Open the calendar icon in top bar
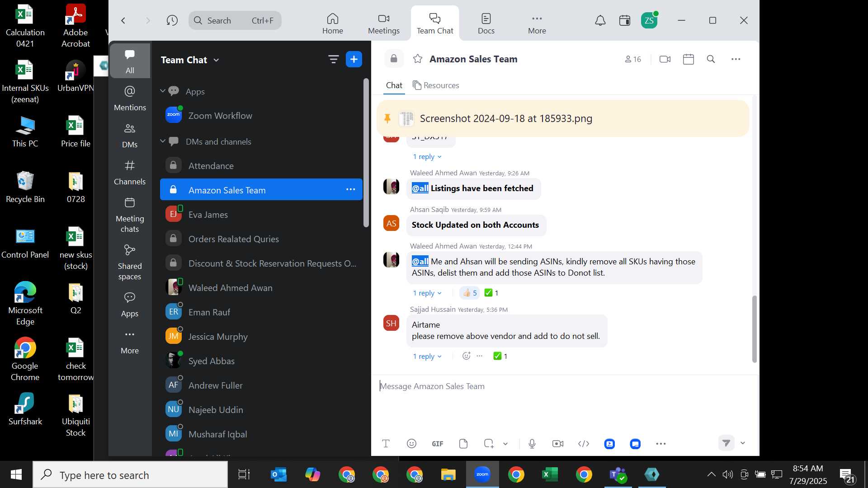Viewport: 868px width, 488px height. click(624, 20)
